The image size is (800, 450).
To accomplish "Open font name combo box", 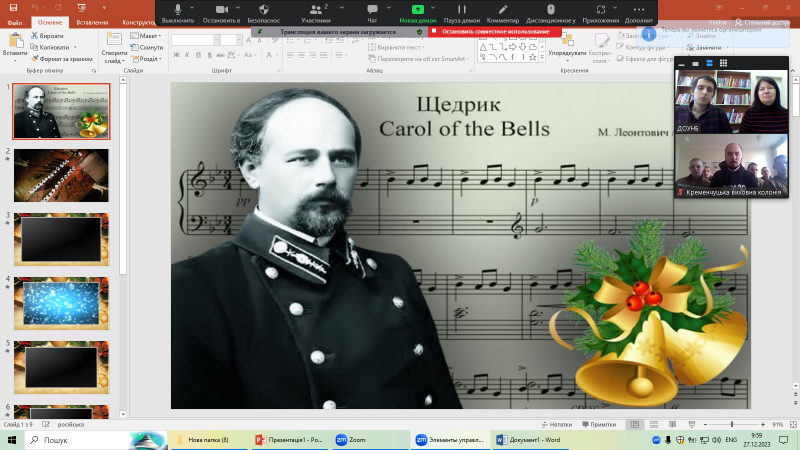I will [x=195, y=40].
